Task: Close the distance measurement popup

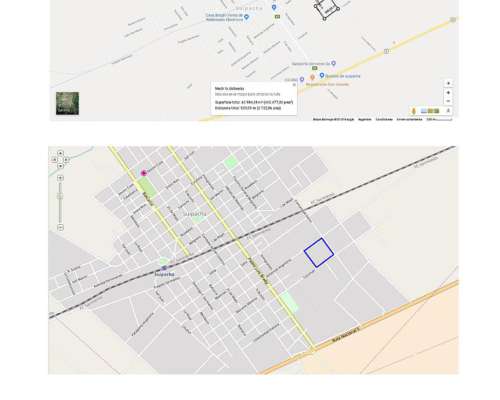Action: pos(294,85)
